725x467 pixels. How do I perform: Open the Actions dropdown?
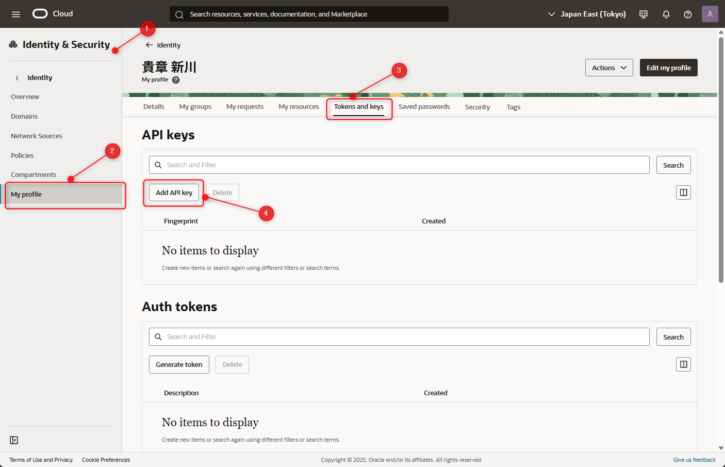[x=608, y=68]
